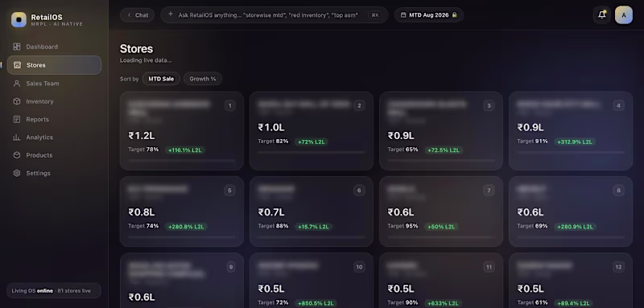Click the Analytics bar chart icon
This screenshot has height=308, width=644.
tap(17, 138)
